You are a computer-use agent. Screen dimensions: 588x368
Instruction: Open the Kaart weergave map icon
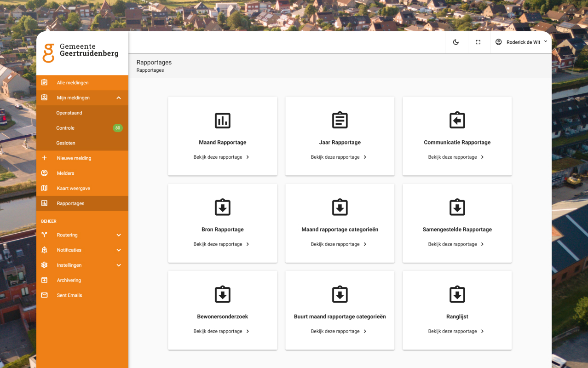point(45,188)
